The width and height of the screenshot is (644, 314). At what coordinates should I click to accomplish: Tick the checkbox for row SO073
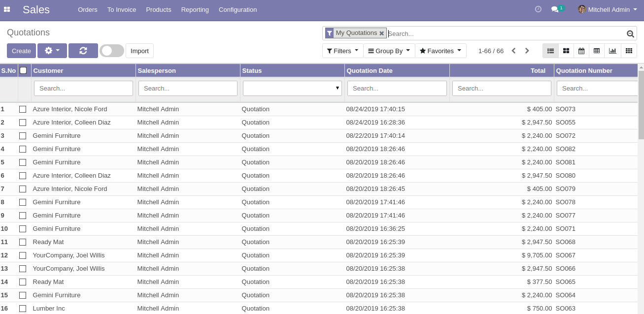(x=23, y=109)
